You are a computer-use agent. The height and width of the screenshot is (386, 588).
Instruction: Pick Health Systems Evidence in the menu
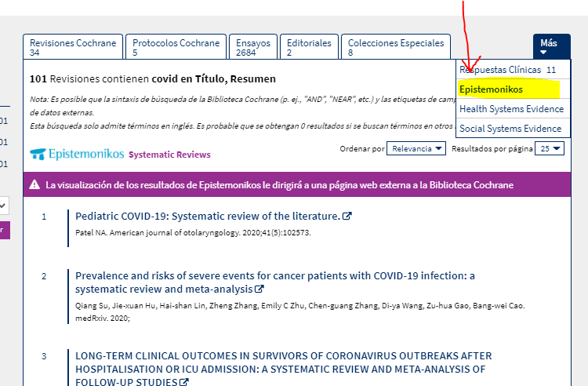click(510, 109)
